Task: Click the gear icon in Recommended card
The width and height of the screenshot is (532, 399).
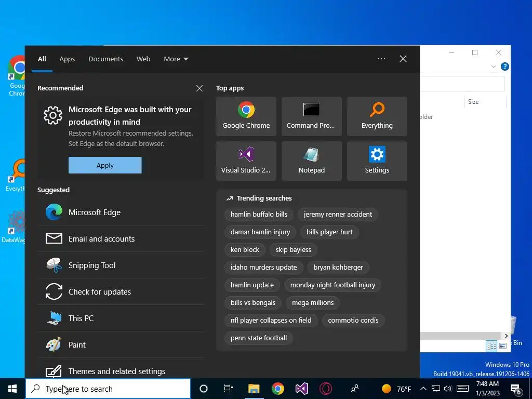Action: 53,115
